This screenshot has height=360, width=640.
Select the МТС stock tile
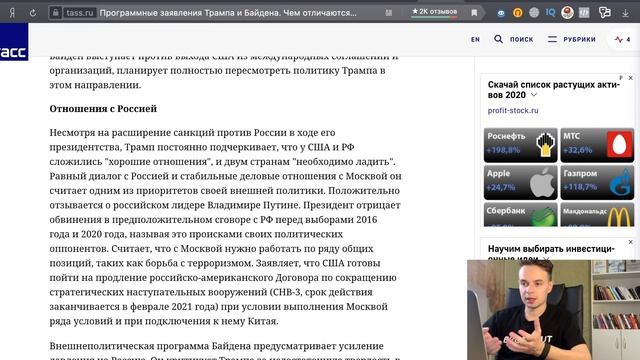(597, 145)
